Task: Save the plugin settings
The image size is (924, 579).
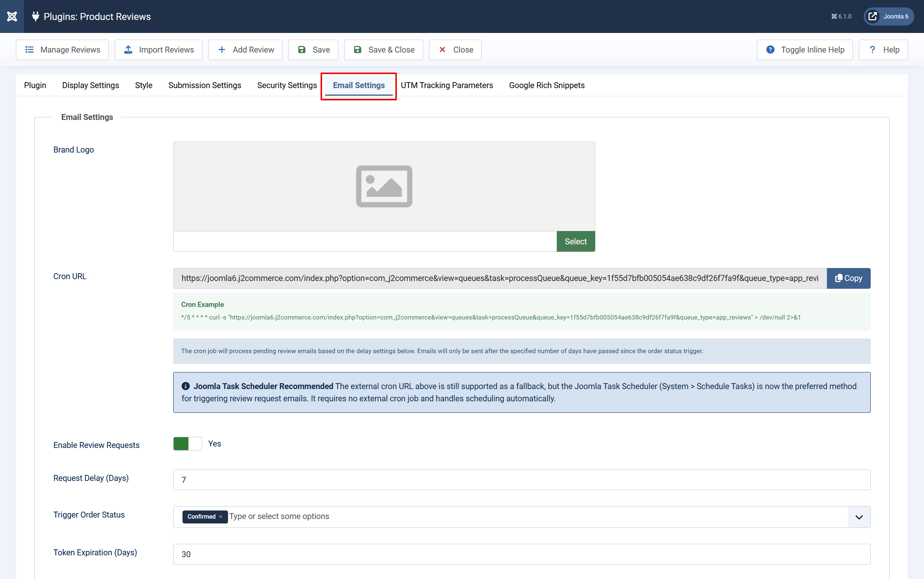Action: click(x=313, y=50)
